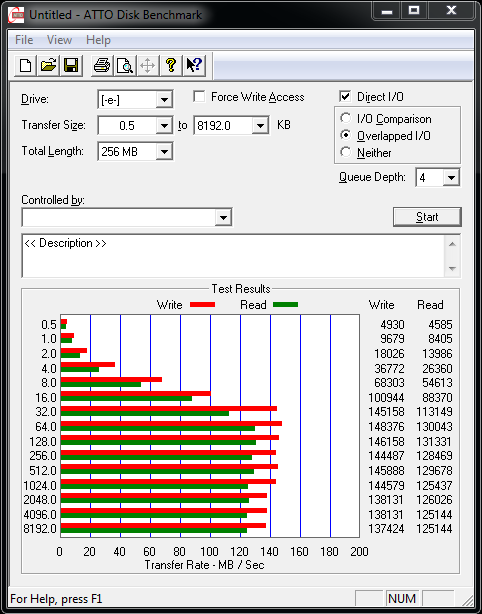This screenshot has width=482, height=614.
Task: Click the green read bar for 8192.0
Action: (x=153, y=531)
